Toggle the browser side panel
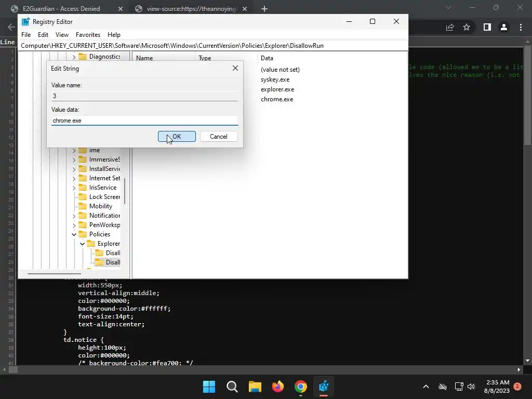The height and width of the screenshot is (399, 532). 487,27
